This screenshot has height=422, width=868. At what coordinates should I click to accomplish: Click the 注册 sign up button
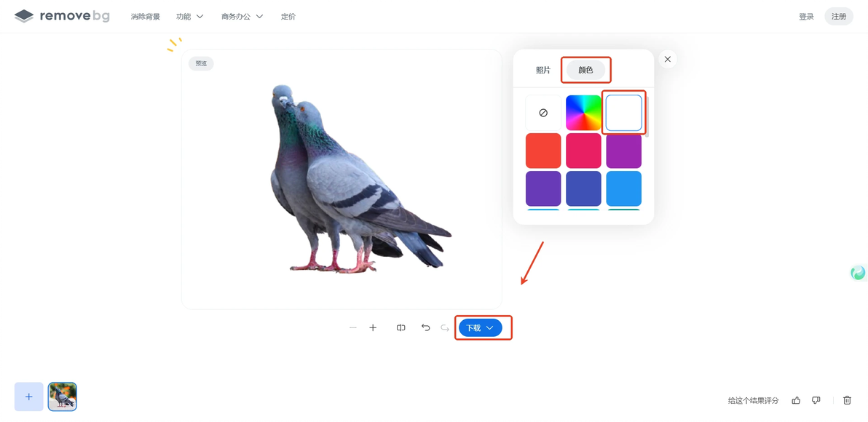point(839,17)
